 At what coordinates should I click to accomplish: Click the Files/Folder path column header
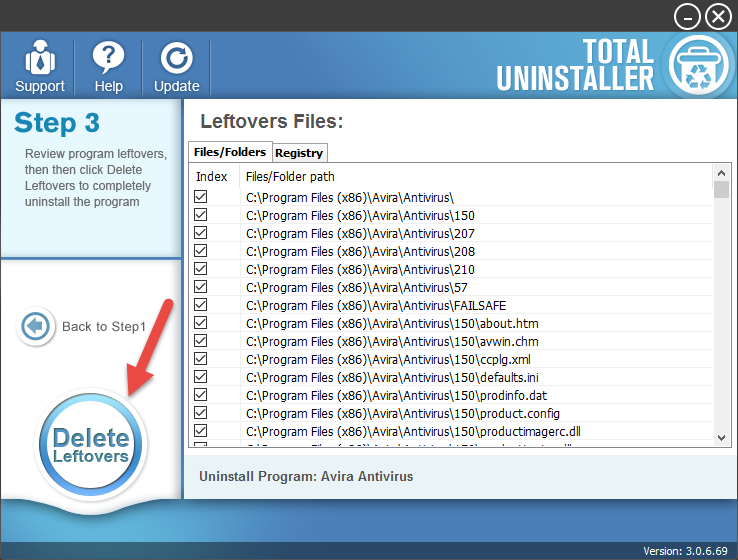290,176
